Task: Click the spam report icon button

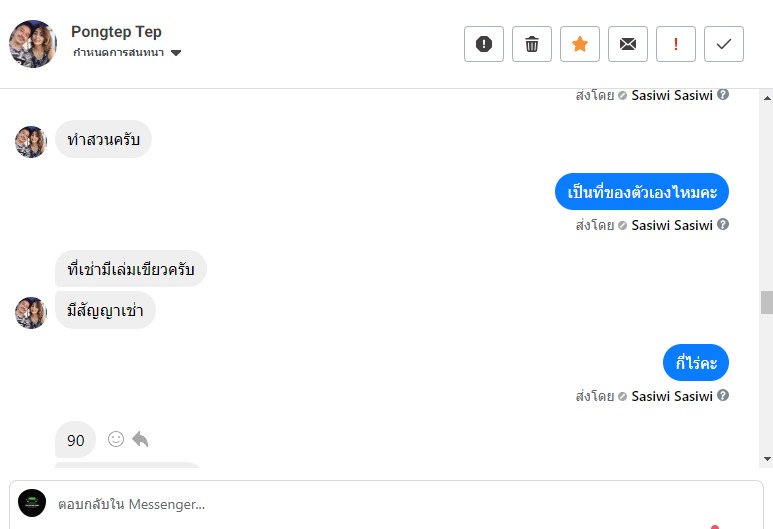Action: coord(484,44)
